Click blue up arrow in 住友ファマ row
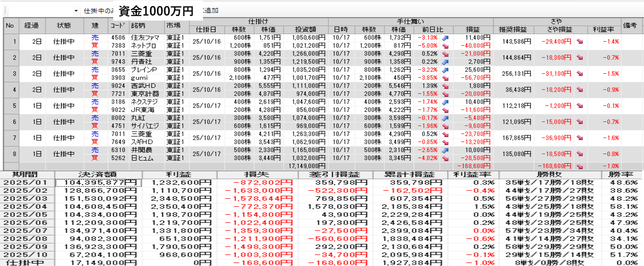 445,38
